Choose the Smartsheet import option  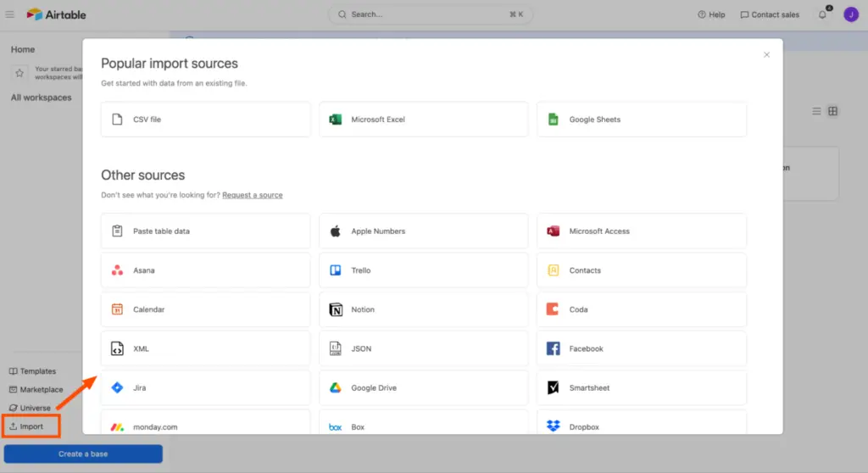point(642,387)
